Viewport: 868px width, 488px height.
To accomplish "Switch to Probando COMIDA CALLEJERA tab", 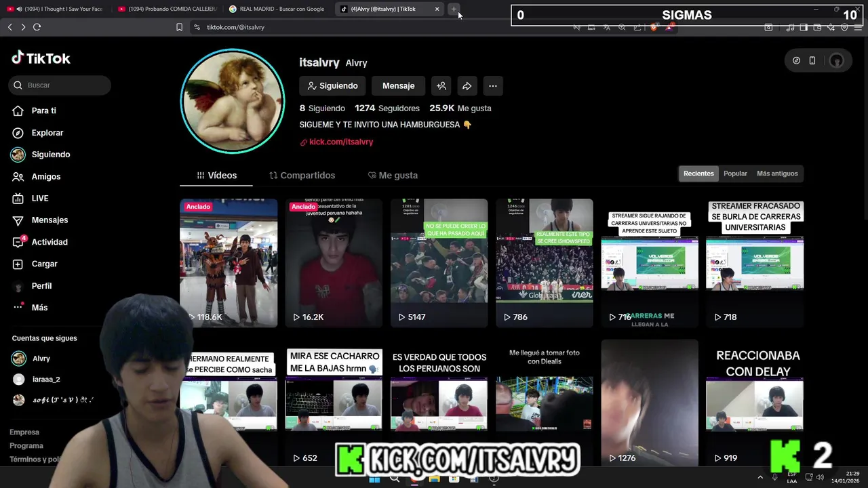I will [x=167, y=9].
